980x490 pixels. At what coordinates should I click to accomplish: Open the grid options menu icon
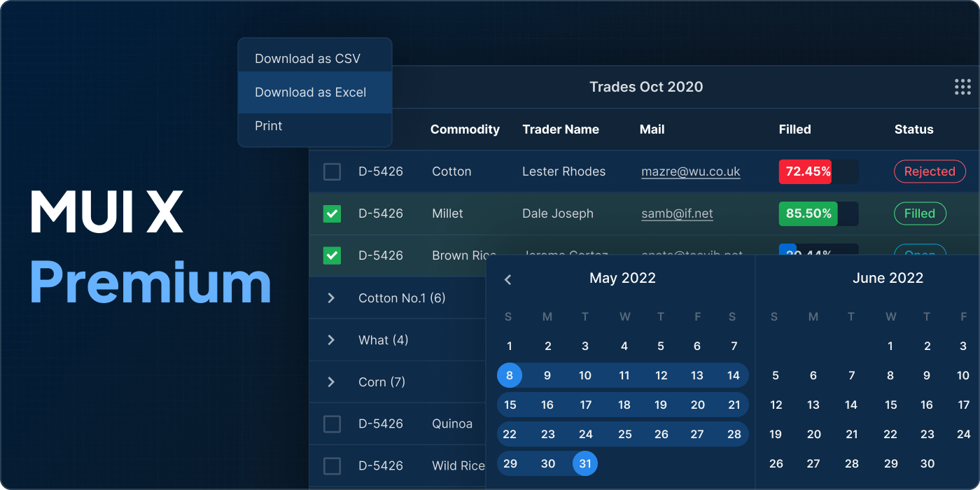point(962,87)
